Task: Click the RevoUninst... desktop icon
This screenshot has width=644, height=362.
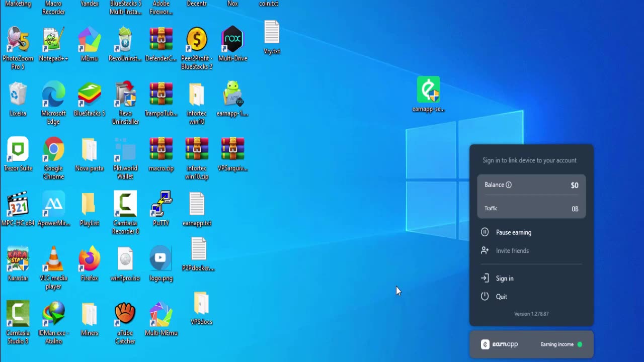Action: click(x=125, y=44)
